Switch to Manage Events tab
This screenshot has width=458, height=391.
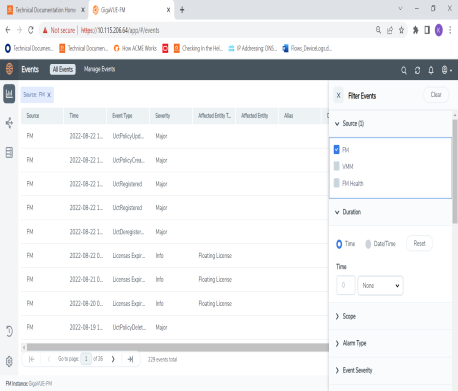[x=99, y=69]
